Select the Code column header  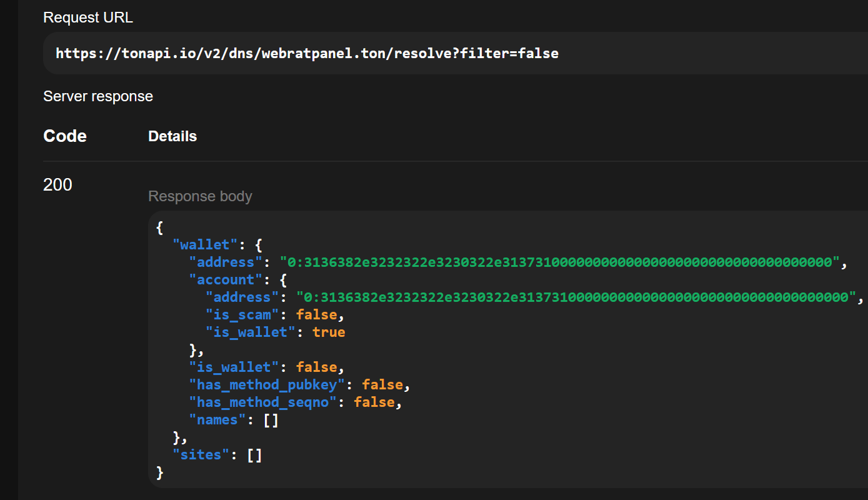[65, 136]
